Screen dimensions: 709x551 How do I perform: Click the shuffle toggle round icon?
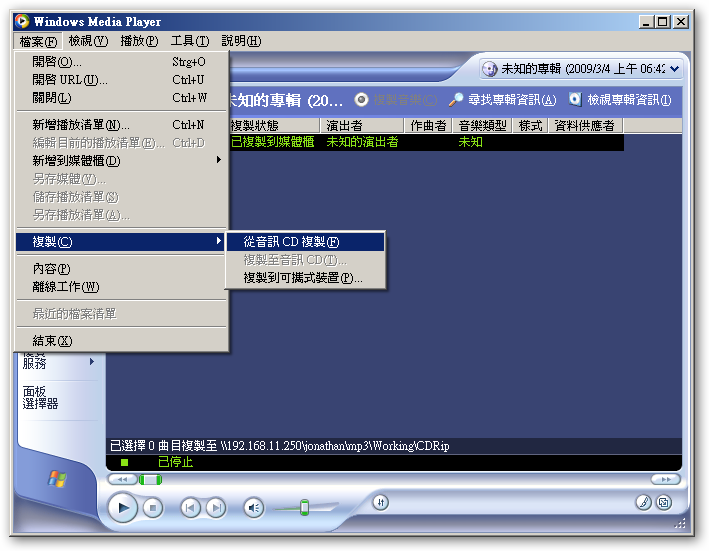[x=381, y=502]
